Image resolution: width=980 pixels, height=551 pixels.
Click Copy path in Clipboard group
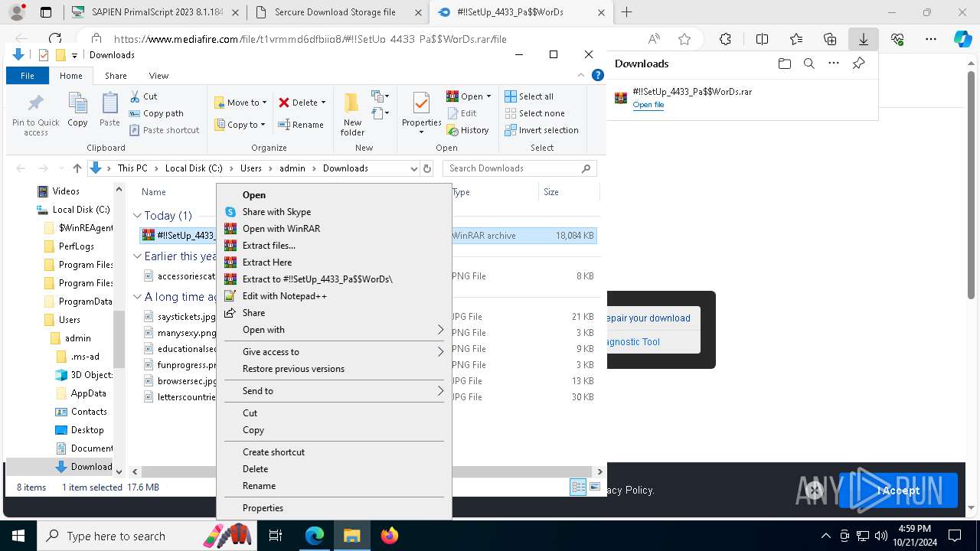(x=156, y=112)
